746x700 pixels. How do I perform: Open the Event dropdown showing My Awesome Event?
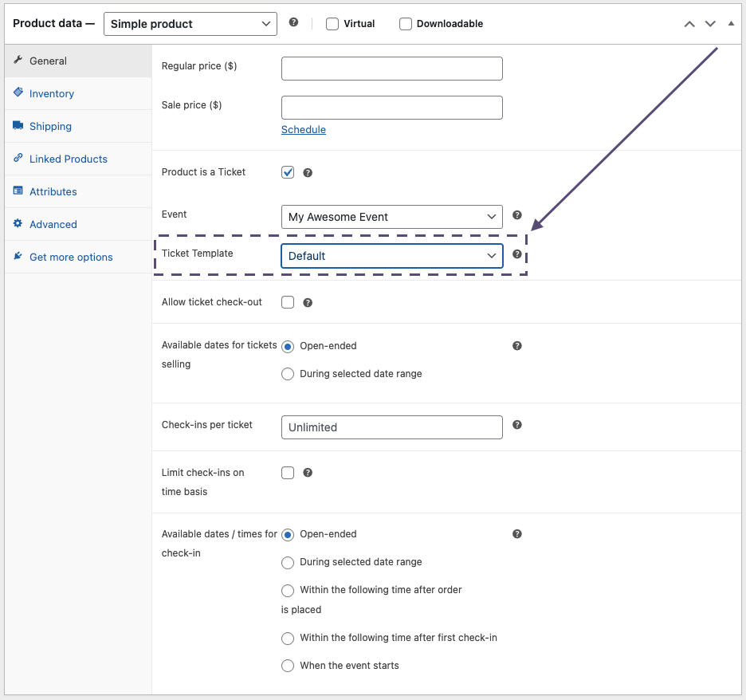[x=391, y=217]
